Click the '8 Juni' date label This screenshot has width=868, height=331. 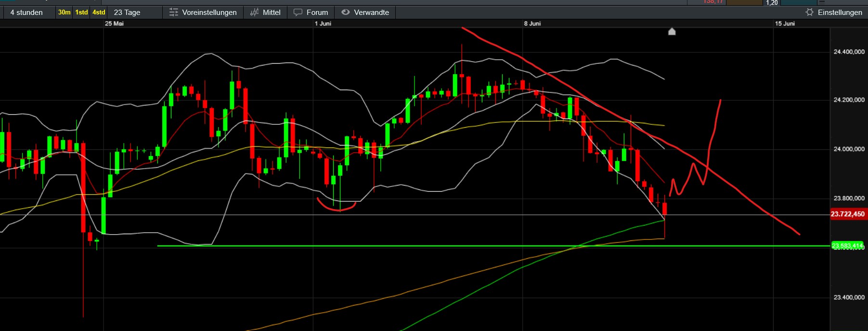pos(532,24)
